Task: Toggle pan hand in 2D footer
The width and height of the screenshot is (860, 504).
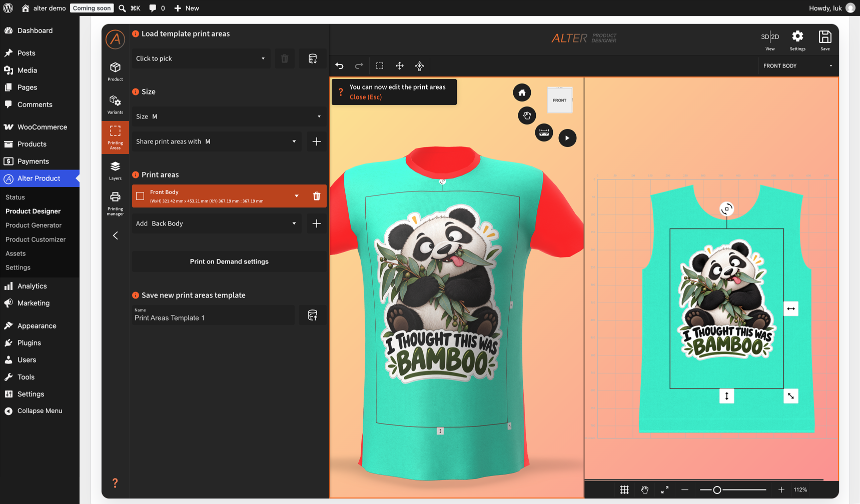Action: coord(645,490)
